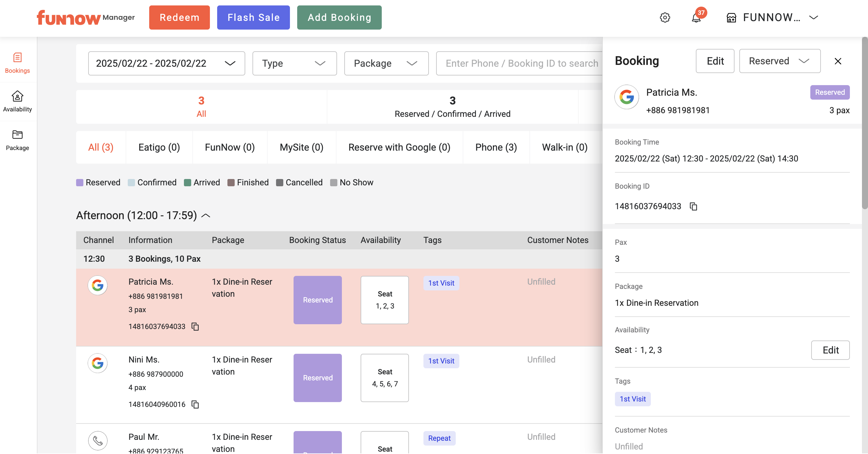Click the 1st Visit tag in Booking panel

(632, 399)
